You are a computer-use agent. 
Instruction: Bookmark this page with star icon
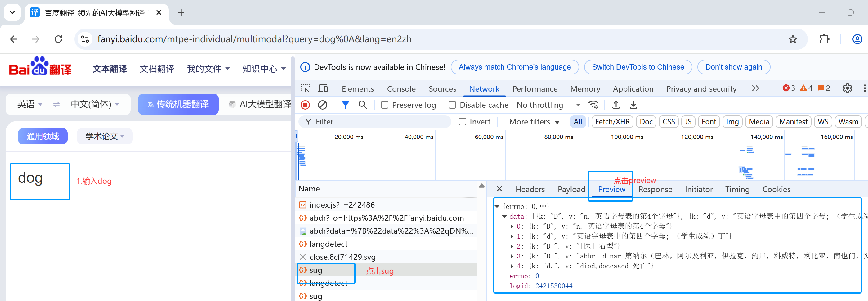pos(793,39)
